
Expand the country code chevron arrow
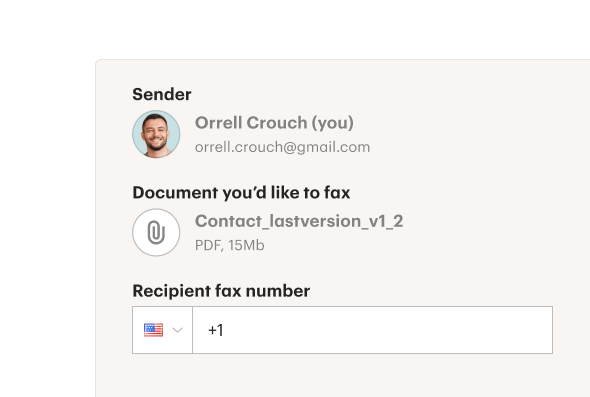pos(177,330)
